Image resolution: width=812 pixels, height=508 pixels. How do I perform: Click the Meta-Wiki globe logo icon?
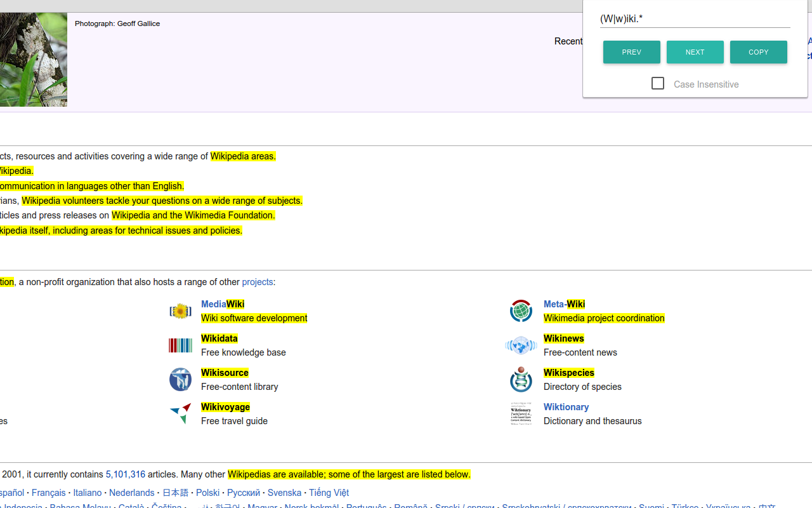click(521, 311)
